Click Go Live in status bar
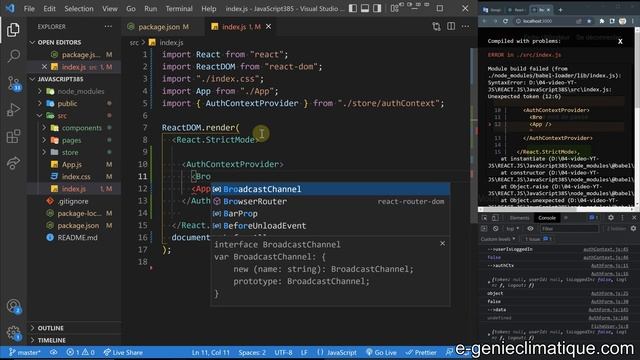This screenshot has width=640, height=360. tap(381, 352)
